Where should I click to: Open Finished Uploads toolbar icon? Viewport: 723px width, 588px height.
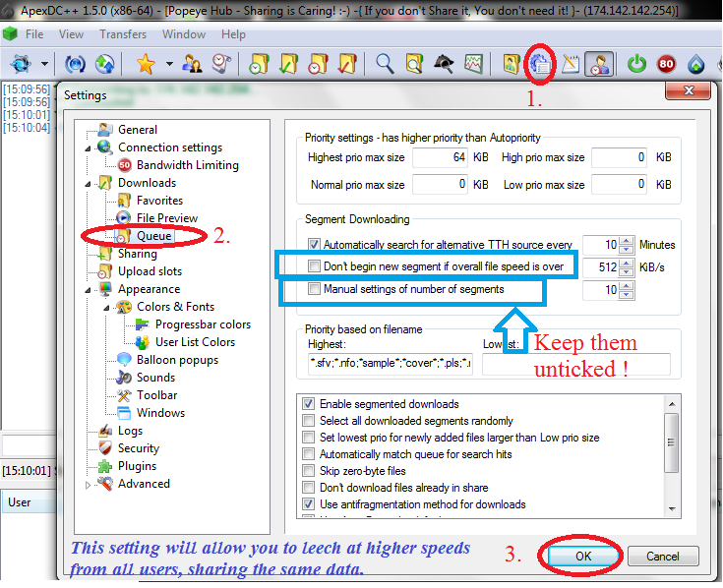coord(347,64)
